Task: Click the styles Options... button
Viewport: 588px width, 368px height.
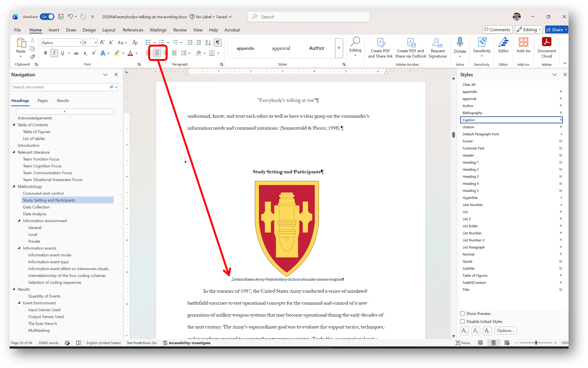Action: tap(505, 330)
